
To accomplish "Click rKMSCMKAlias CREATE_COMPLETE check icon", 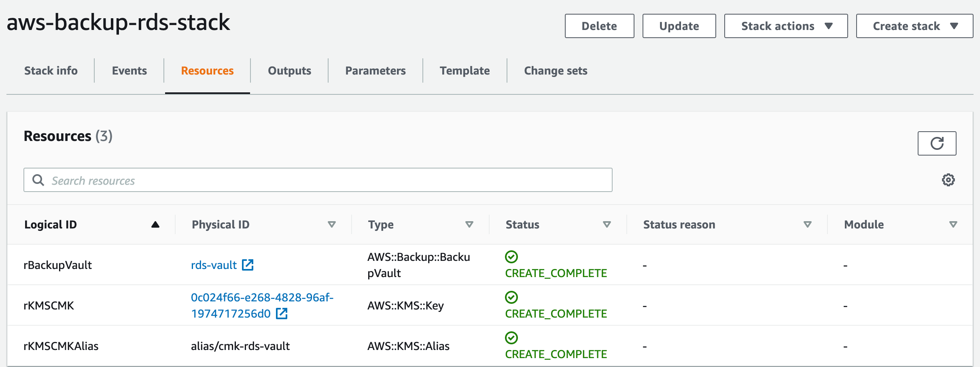I will coord(511,338).
